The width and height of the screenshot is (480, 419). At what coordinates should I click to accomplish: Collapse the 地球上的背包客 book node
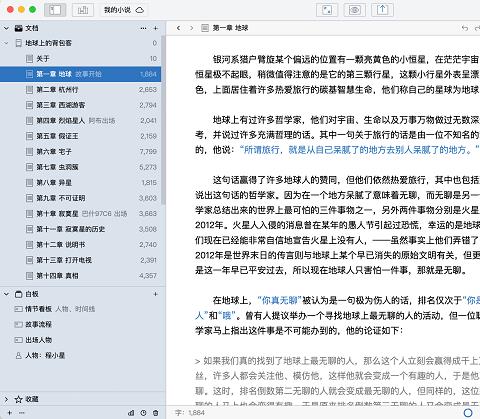[6, 43]
